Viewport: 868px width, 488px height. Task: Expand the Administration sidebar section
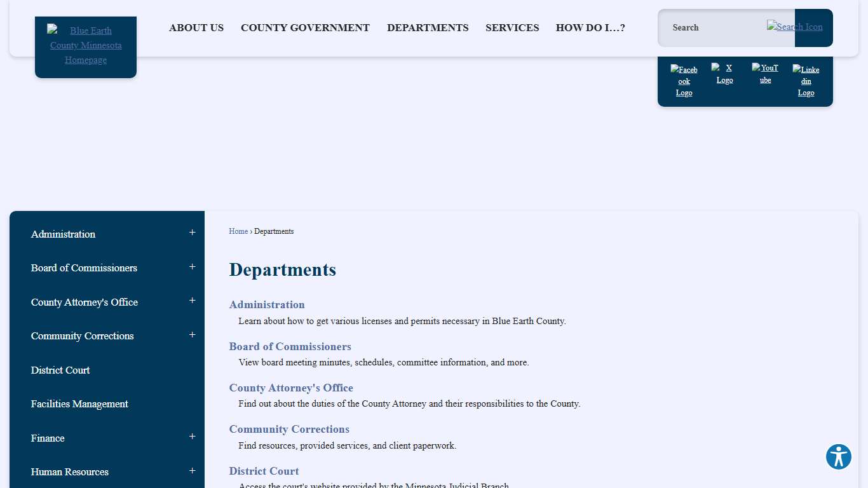[x=192, y=233]
